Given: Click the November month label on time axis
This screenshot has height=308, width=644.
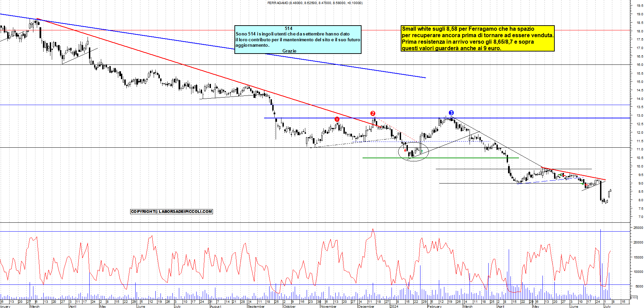Looking at the screenshot, I should click(x=328, y=306).
